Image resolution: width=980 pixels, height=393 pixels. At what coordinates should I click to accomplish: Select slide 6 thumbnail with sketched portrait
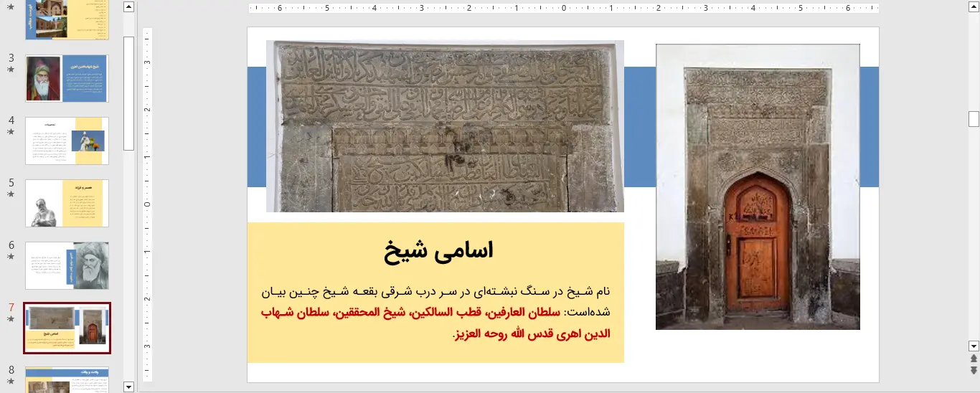tap(67, 265)
